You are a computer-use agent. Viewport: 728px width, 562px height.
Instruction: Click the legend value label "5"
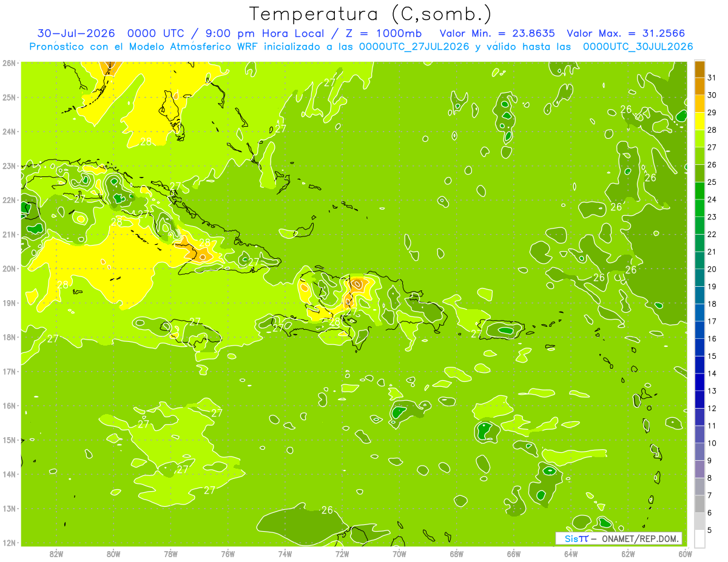pos(710,530)
